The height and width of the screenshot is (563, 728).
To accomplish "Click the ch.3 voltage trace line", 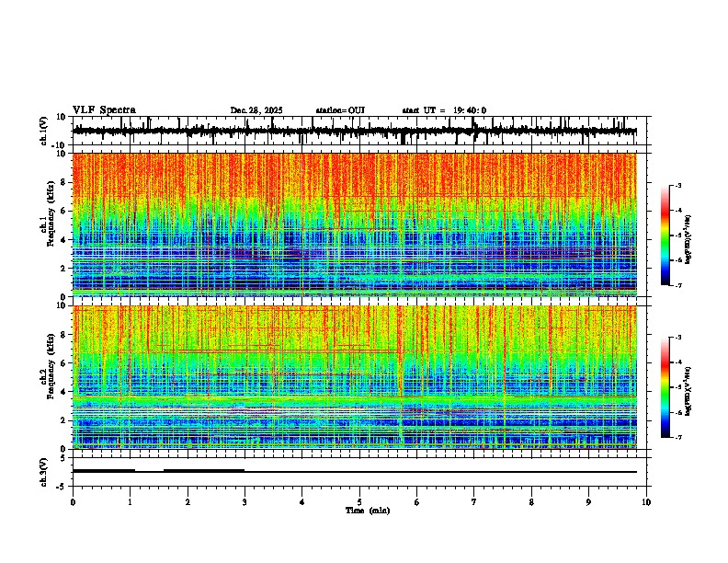I will coord(355,472).
